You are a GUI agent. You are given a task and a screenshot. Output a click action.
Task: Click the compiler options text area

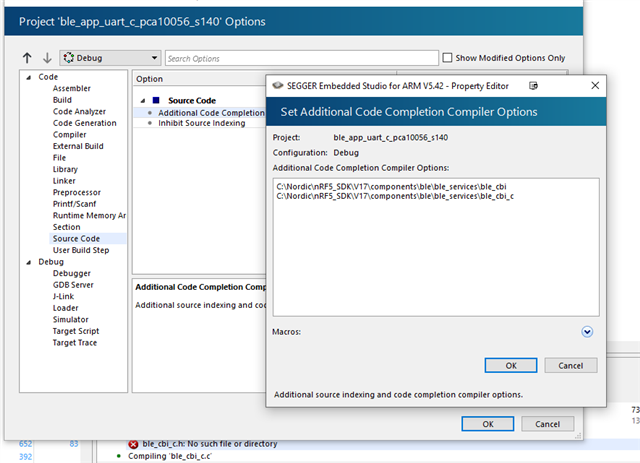tap(436, 247)
